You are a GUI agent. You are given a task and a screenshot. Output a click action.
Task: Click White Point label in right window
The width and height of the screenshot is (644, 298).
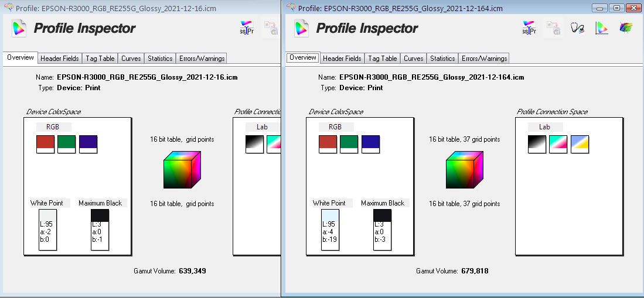329,203
